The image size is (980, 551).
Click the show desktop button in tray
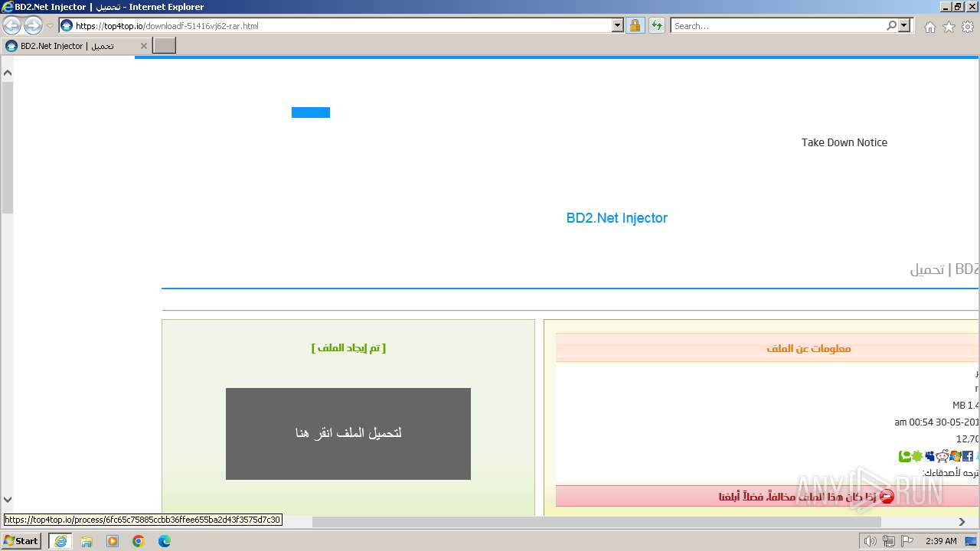(x=971, y=541)
